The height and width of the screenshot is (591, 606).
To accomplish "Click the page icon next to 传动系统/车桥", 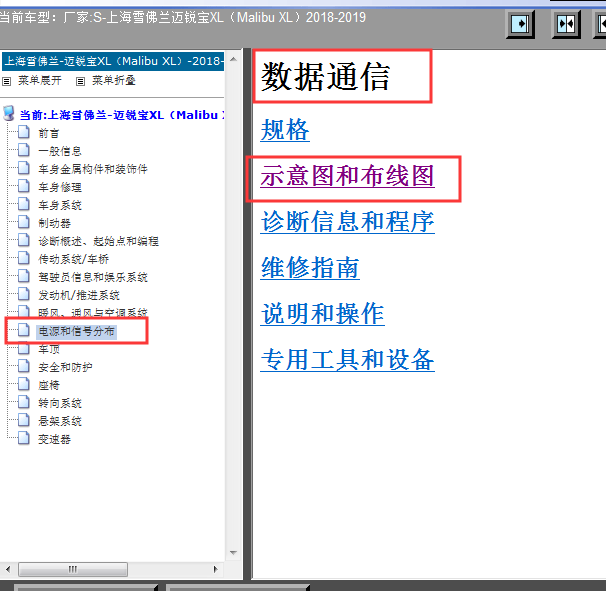I will (x=24, y=258).
